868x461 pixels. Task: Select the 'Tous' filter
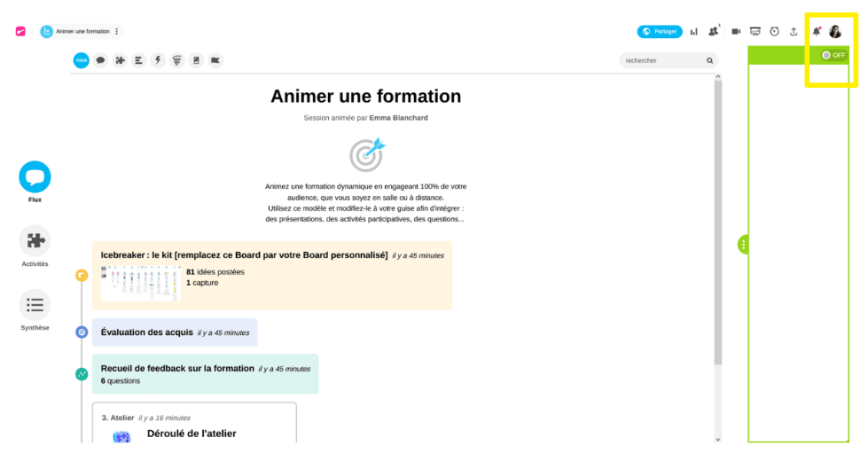(81, 60)
